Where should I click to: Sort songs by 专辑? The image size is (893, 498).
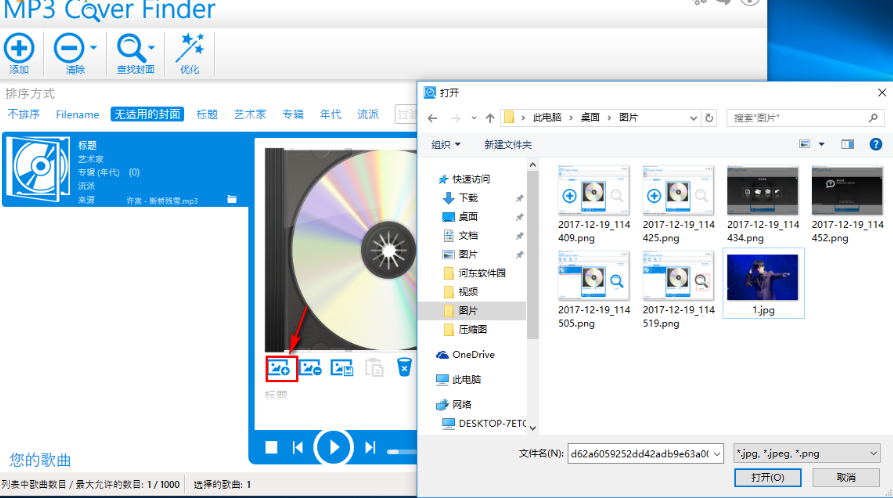pos(293,115)
